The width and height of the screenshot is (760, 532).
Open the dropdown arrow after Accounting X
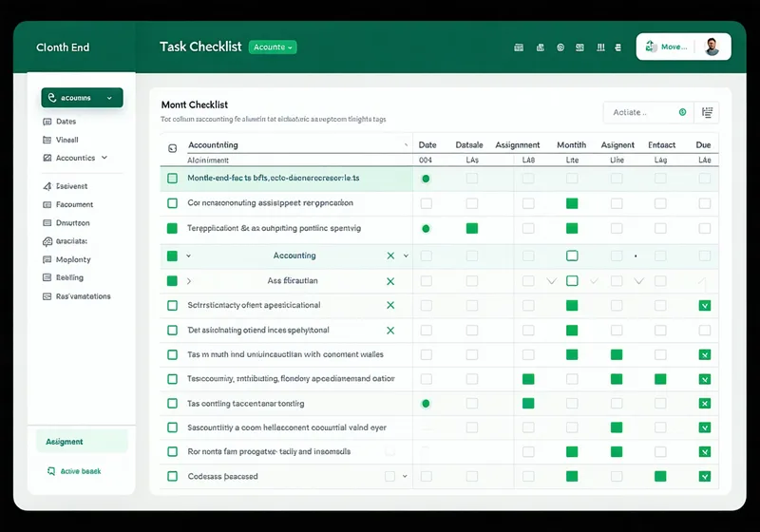pyautogui.click(x=407, y=256)
